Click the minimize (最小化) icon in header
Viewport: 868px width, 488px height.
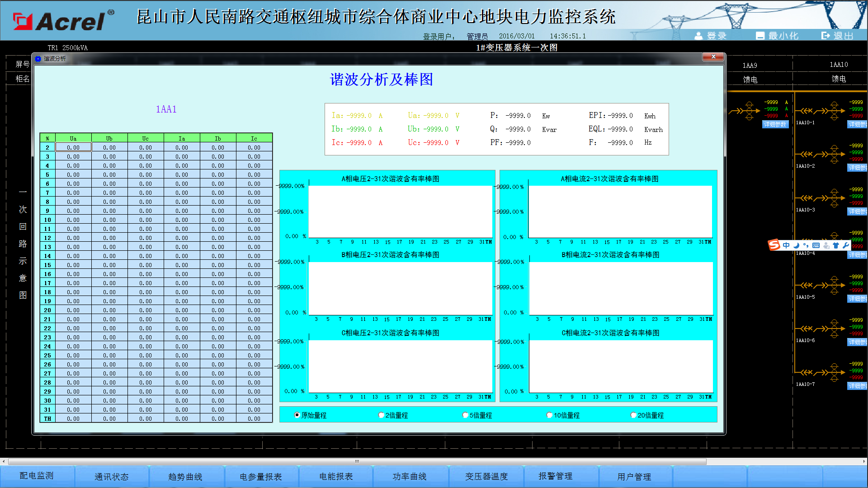(760, 36)
